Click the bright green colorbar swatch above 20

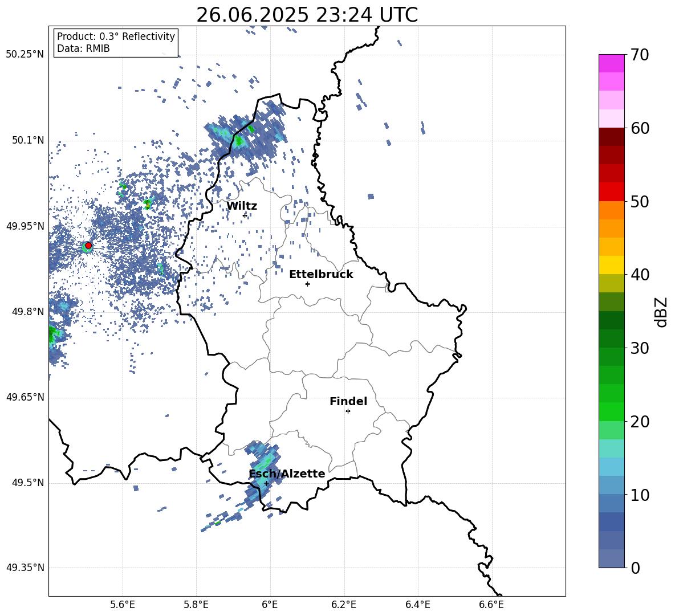611,411
